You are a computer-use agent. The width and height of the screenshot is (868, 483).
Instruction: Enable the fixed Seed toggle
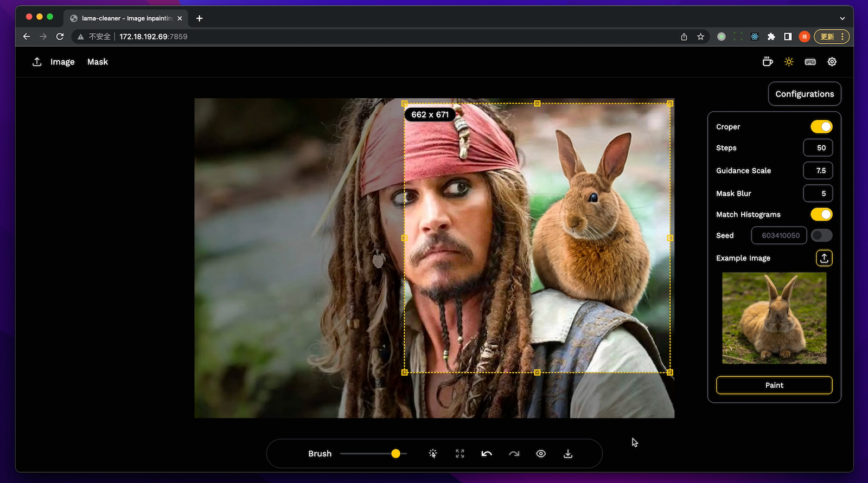(x=821, y=235)
